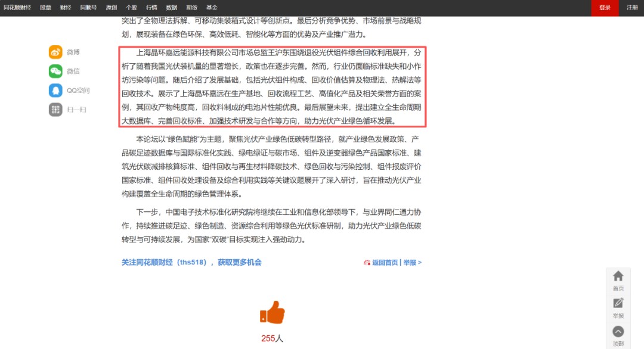
Task: Go to the 行情 section
Action: click(151, 7)
